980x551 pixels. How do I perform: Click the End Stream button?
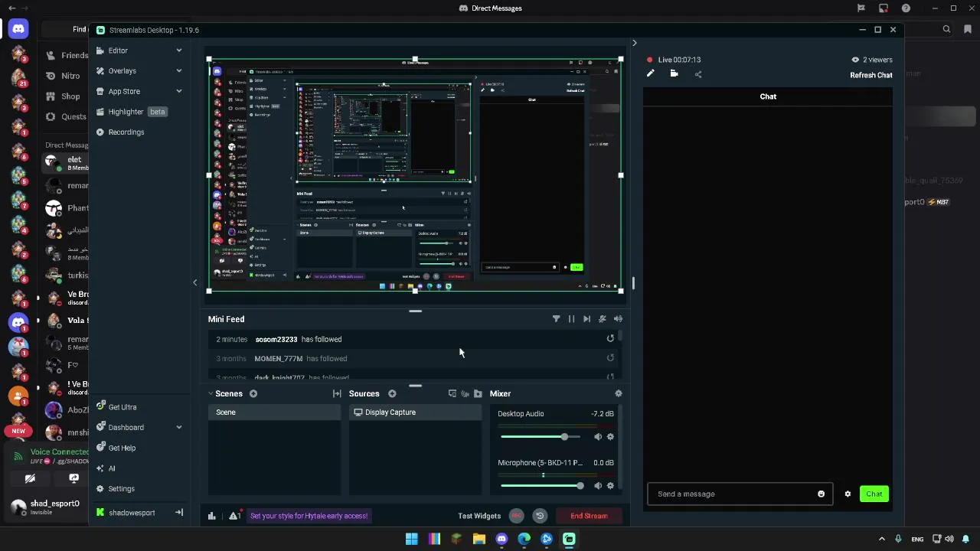click(x=589, y=516)
